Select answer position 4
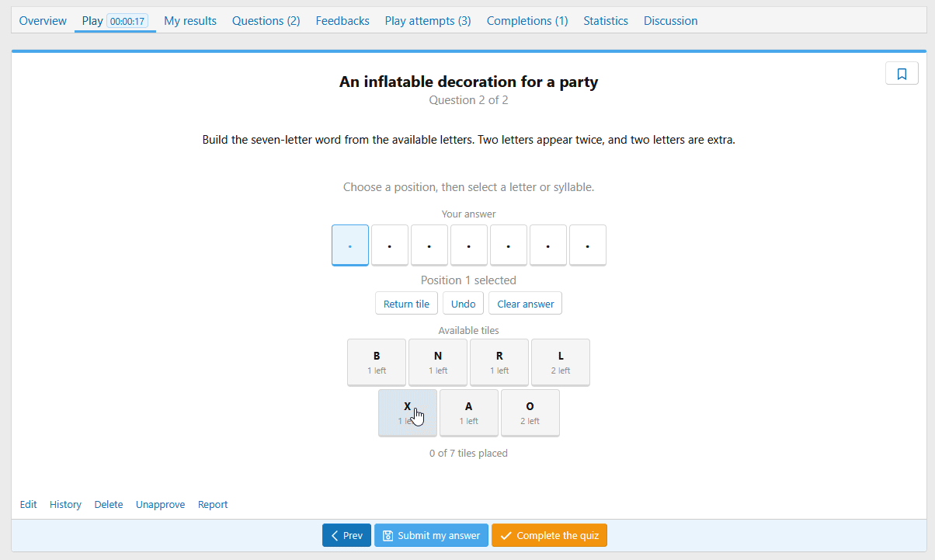This screenshot has width=935, height=560. 469,245
